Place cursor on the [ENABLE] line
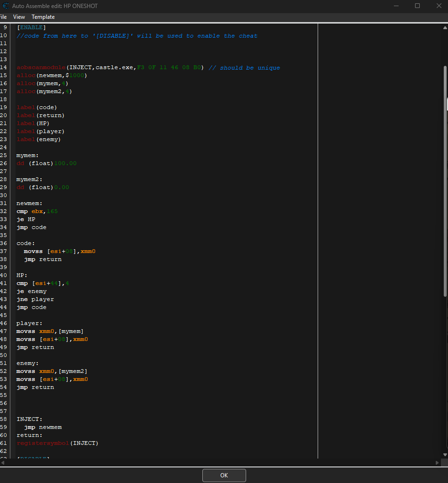Viewport: 448px width, 483px height. [31, 28]
